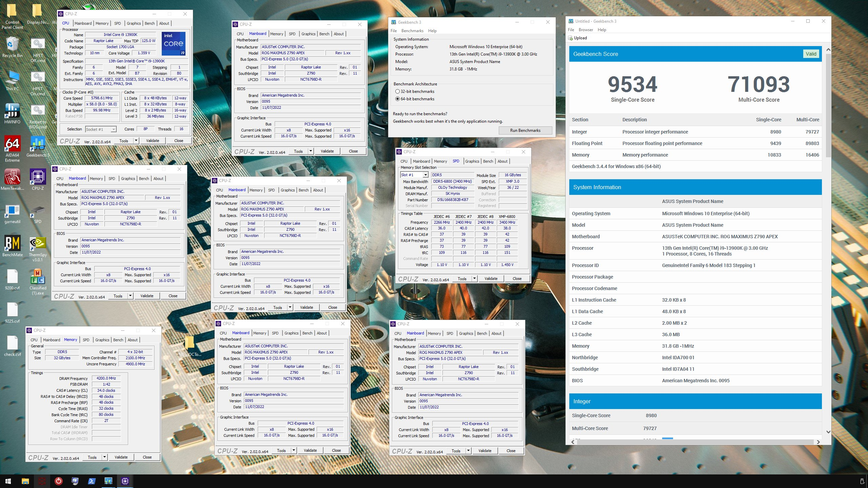Click Upload in the Geekbench results window
The height and width of the screenshot is (488, 868).
click(x=577, y=38)
